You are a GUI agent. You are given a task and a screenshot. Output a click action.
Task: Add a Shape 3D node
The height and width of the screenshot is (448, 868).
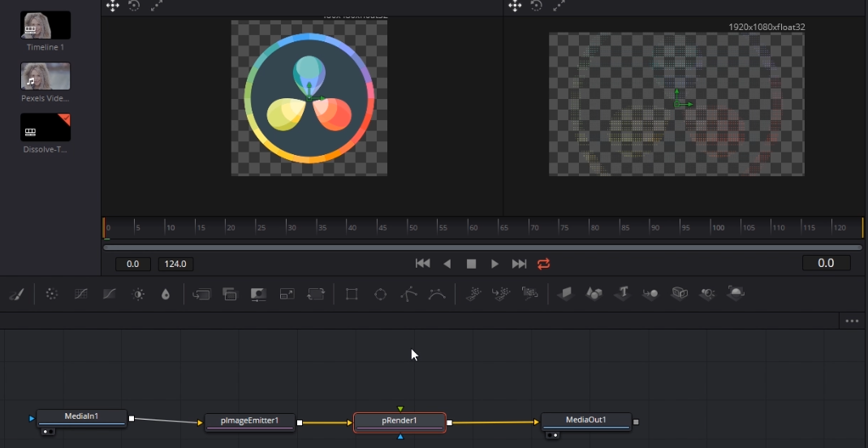(x=594, y=294)
